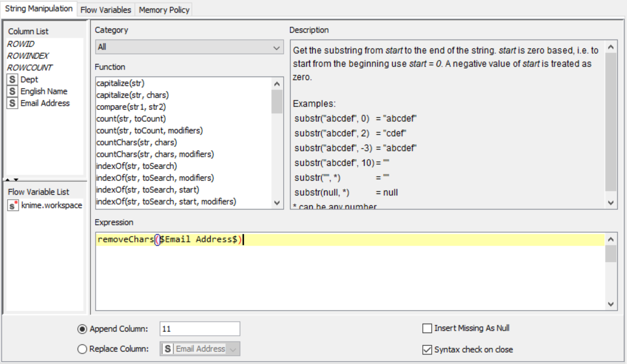Image resolution: width=627 pixels, height=364 pixels.
Task: Click the string icon beside Email Address column
Action: click(13, 103)
